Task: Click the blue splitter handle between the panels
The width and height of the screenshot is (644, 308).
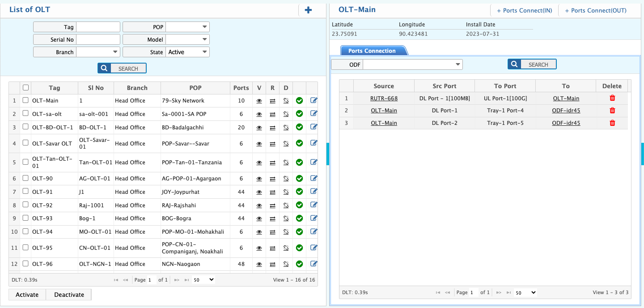Action: 328,154
